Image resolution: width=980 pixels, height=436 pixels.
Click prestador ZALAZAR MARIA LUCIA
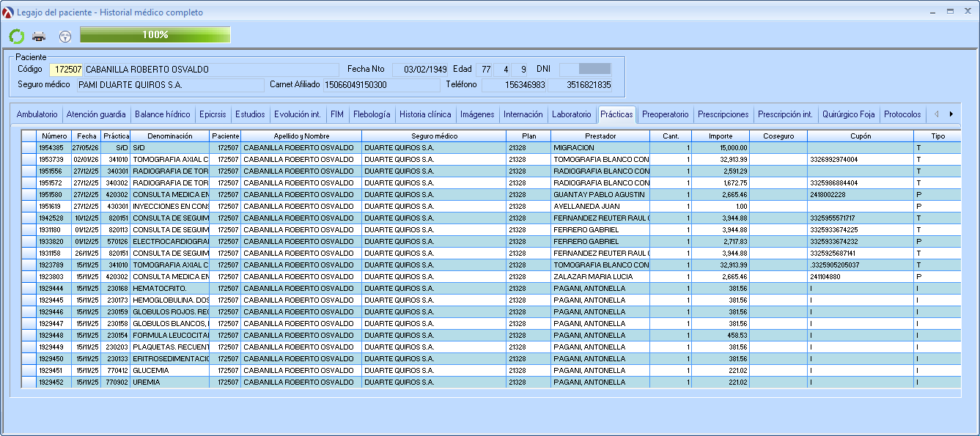[x=600, y=277]
